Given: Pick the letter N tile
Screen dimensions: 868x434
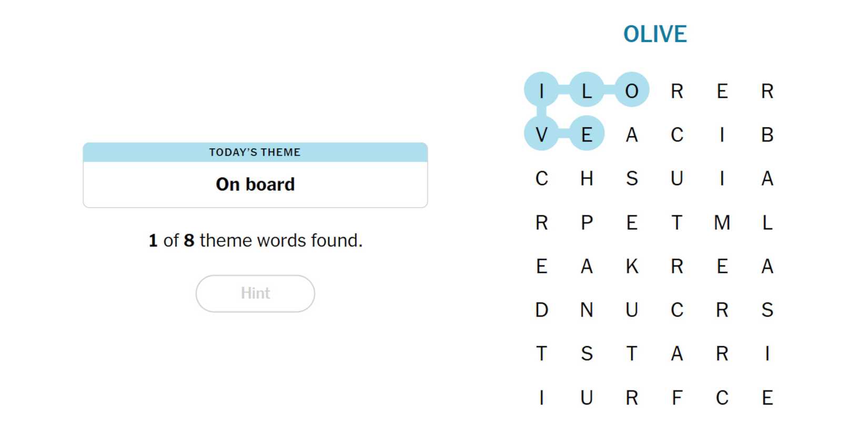Looking at the screenshot, I should pos(587,310).
